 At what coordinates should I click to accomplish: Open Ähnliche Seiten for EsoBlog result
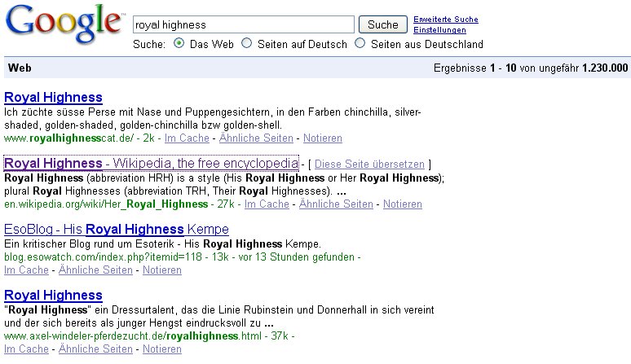click(95, 270)
